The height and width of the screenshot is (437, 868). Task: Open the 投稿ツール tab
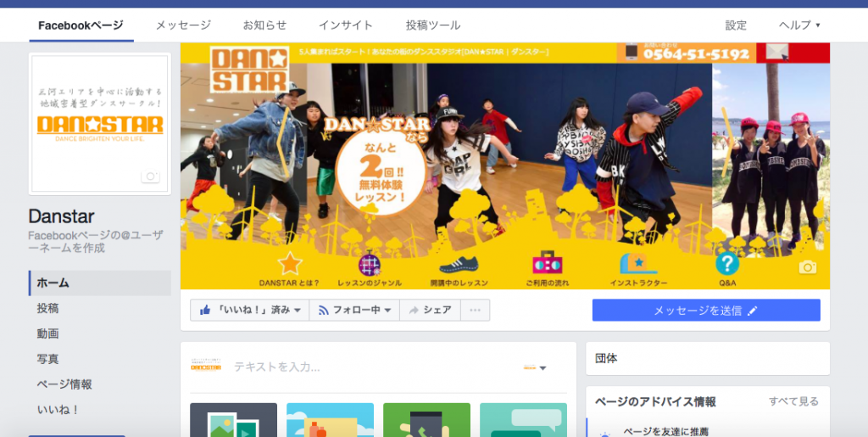[433, 25]
